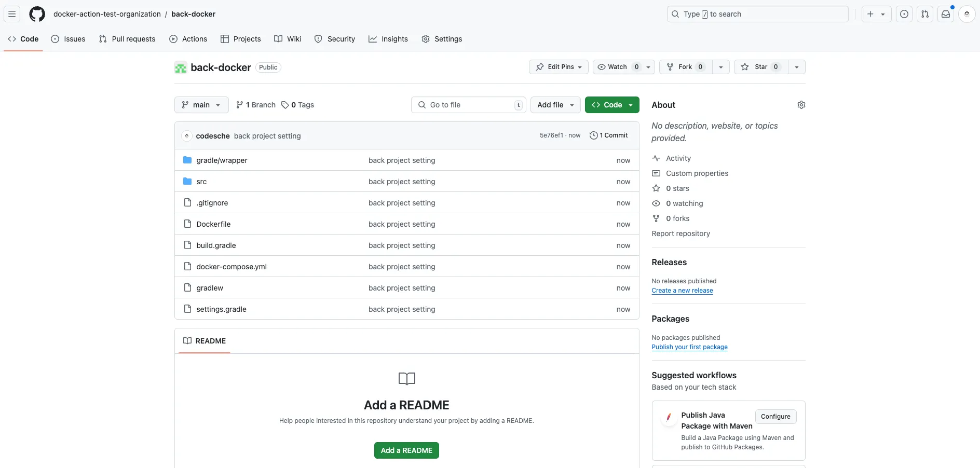Viewport: 980px width, 468px height.
Task: Open the repository Settings tab
Action: (x=442, y=39)
